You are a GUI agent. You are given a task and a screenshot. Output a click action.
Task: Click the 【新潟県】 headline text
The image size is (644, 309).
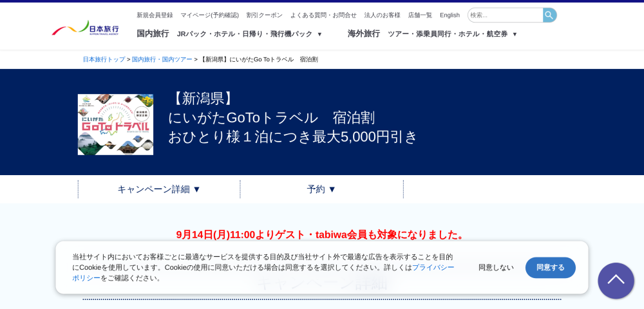click(x=204, y=98)
